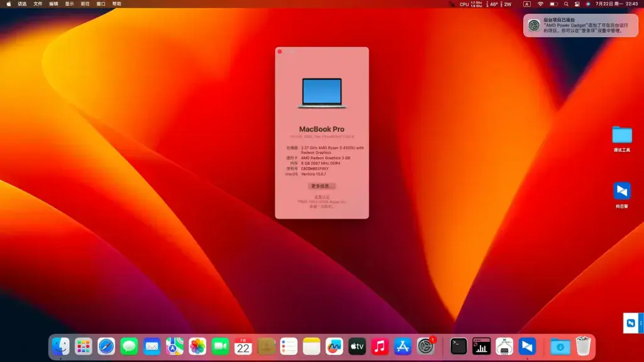Activate Siri from the menu bar
This screenshot has width=644, height=362.
588,4
